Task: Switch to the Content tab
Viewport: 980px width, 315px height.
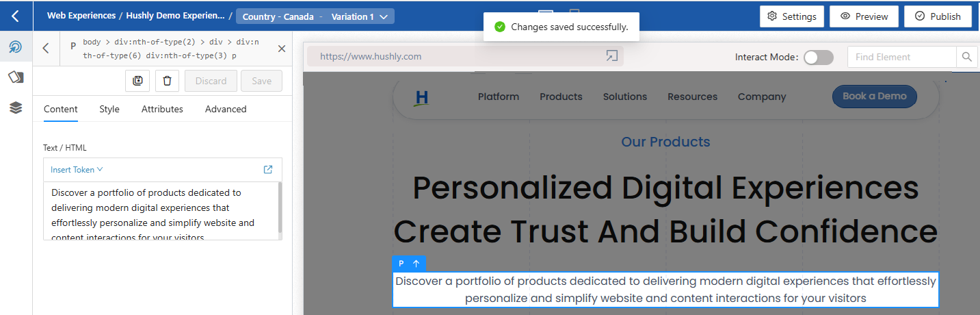Action: point(61,109)
